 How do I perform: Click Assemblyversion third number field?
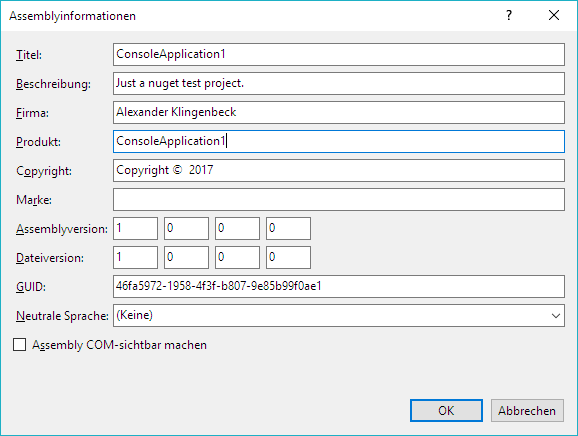coord(237,229)
